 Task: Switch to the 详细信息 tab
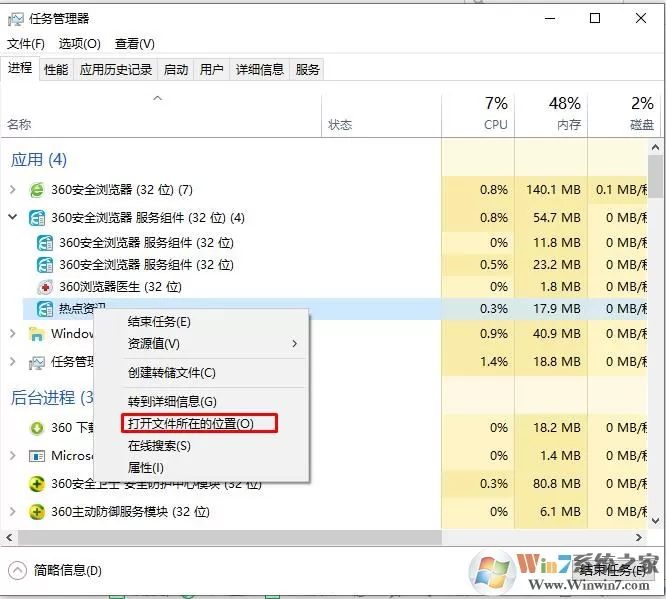tap(260, 69)
